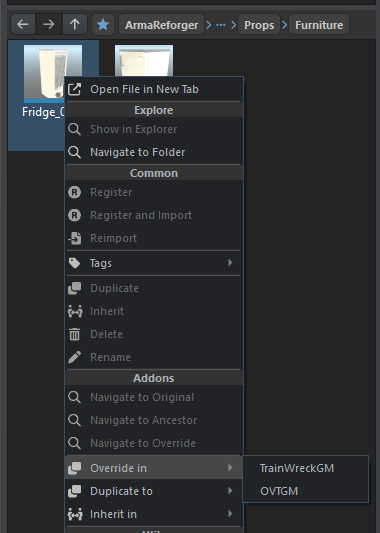Viewport: 380px width, 533px height.
Task: Open the Props breadcrumb folder
Action: [x=259, y=25]
